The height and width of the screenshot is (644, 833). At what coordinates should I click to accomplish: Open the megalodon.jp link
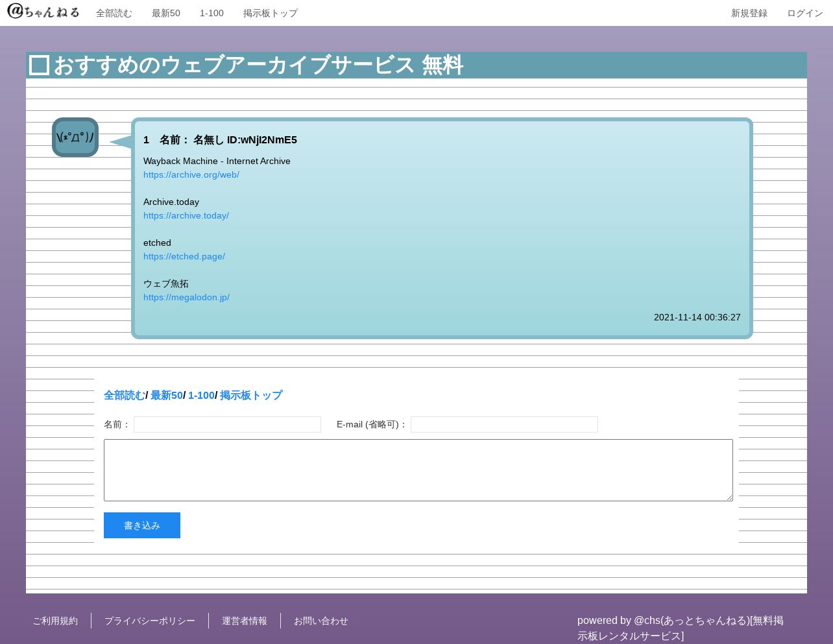(186, 297)
